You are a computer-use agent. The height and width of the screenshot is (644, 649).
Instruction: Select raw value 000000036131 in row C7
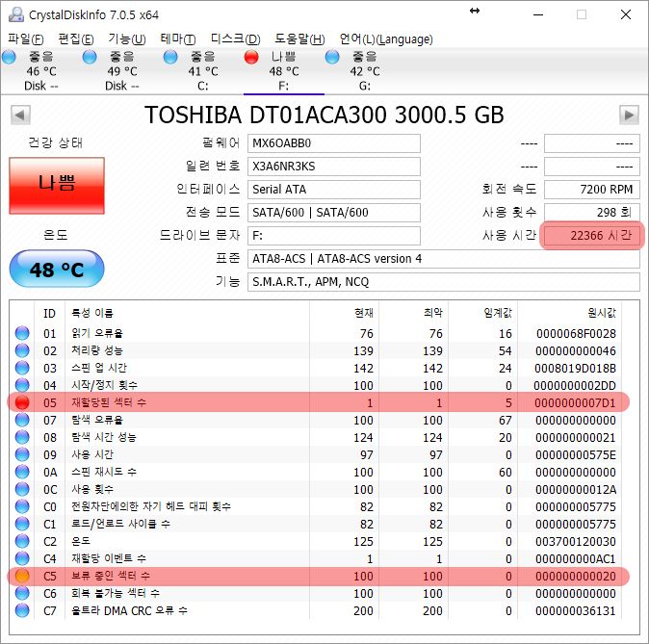click(575, 611)
